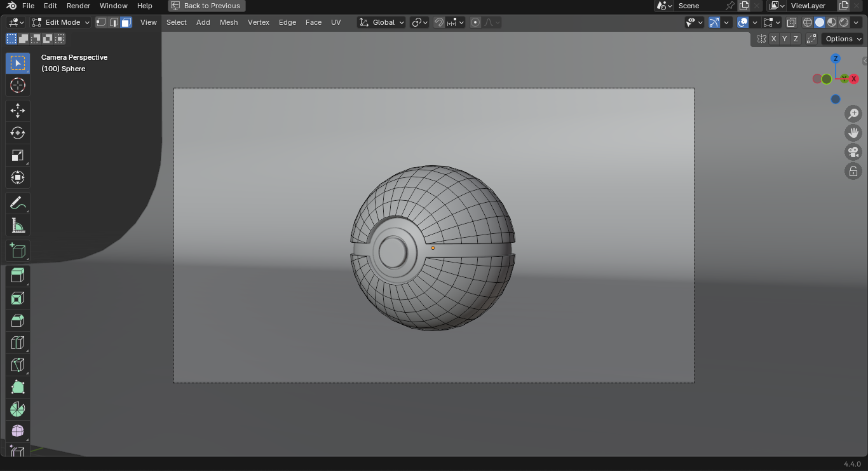Toggle auto merge vertices
Screen dimensions: 868x471
click(x=811, y=39)
